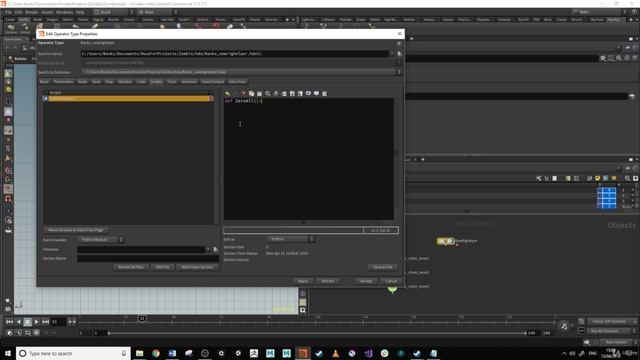Open the Render menu
Image resolution: width=640 pixels, height=360 pixels.
click(x=31, y=12)
